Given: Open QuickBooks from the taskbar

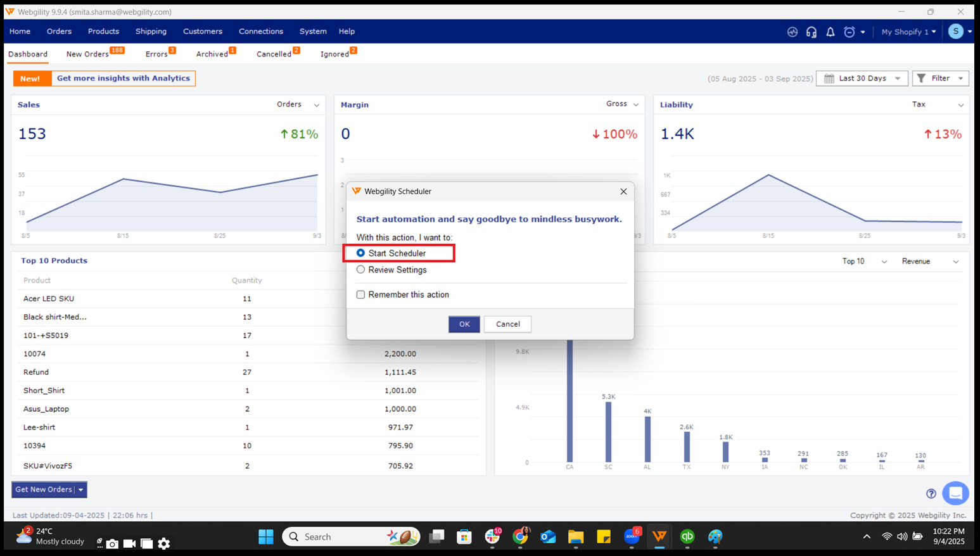Looking at the screenshot, I should point(687,537).
